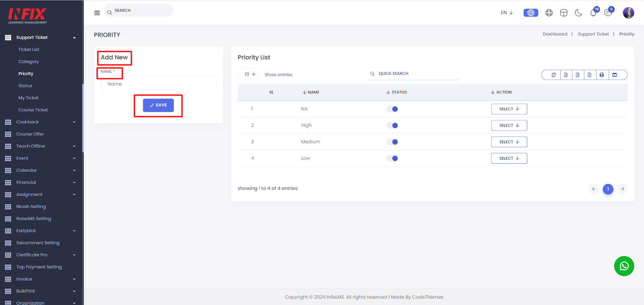Screen dimensions: 644x305
Task: Click the Sslcommerz Setting sidebar item
Action: pyautogui.click(x=38, y=243)
